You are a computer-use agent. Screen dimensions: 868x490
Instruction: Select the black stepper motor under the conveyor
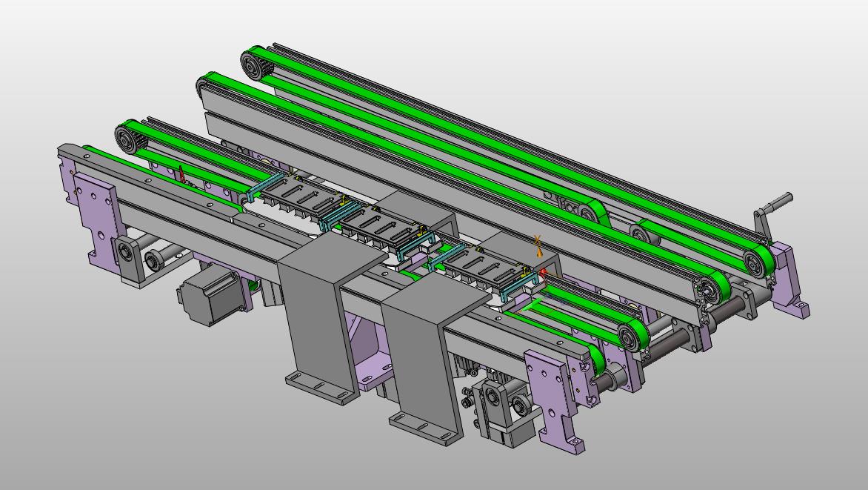pyautogui.click(x=212, y=294)
